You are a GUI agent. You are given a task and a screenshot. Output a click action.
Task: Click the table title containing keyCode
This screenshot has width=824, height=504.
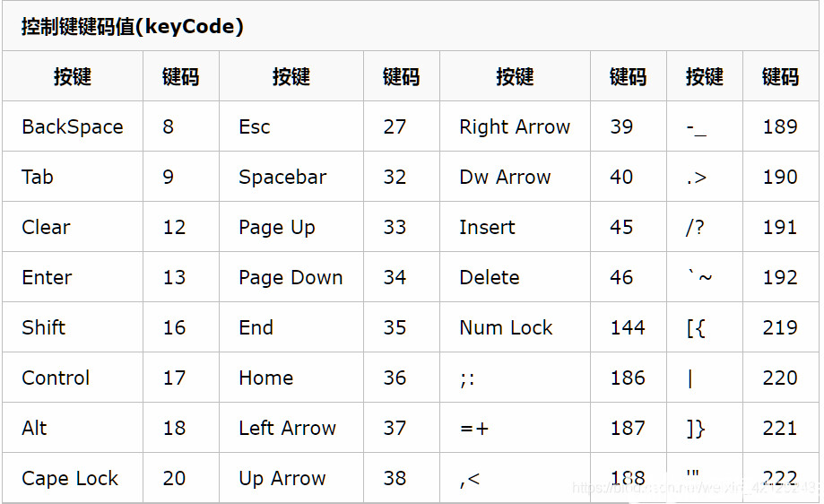click(x=133, y=26)
